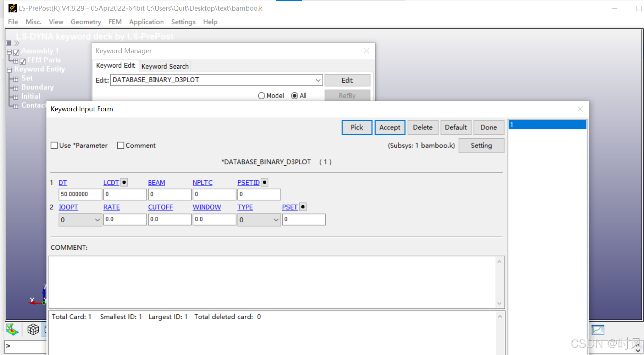The image size is (644, 355).
Task: Click the CUTOFF value input field
Action: coord(170,219)
